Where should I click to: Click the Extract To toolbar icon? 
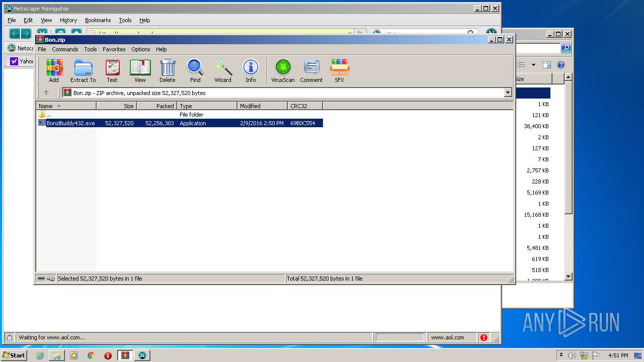[x=83, y=70]
